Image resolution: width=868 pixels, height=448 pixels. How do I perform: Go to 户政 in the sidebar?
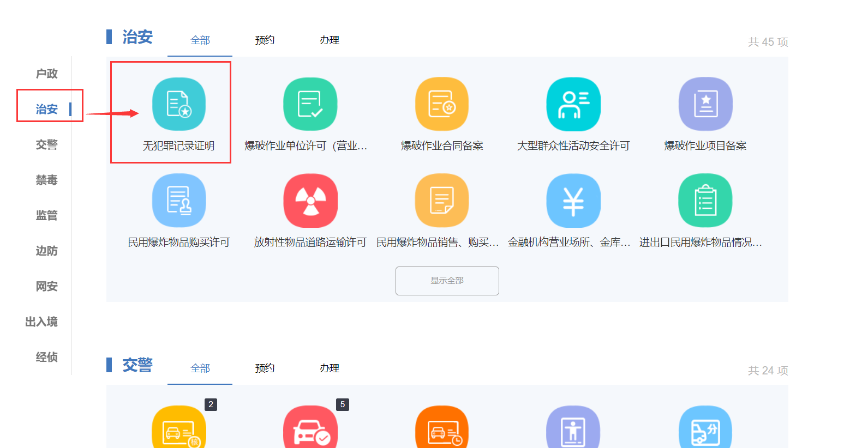46,74
